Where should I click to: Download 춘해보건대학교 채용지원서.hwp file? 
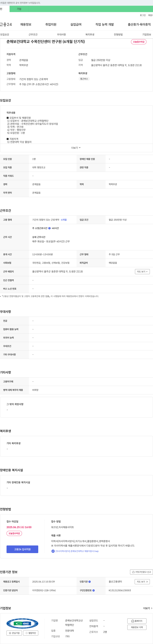77,551
